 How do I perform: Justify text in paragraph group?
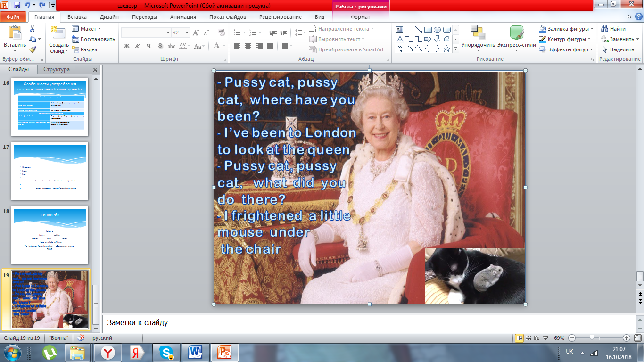(x=270, y=46)
